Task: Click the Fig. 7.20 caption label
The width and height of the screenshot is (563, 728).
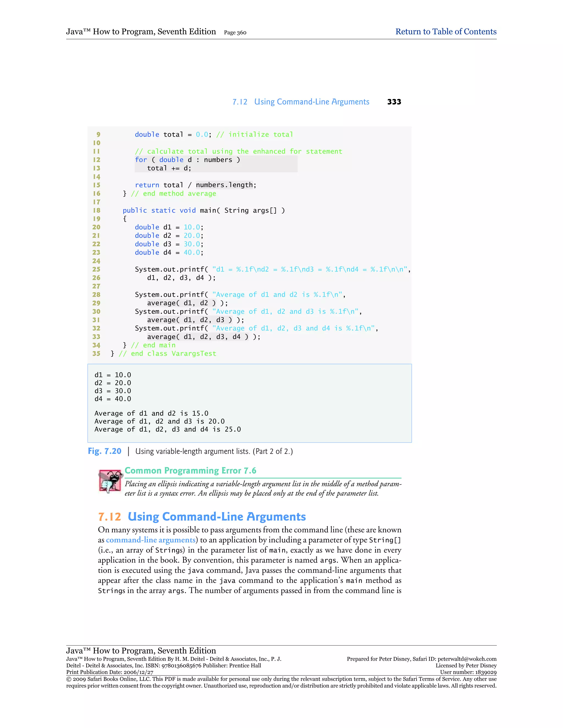Action: (104, 451)
